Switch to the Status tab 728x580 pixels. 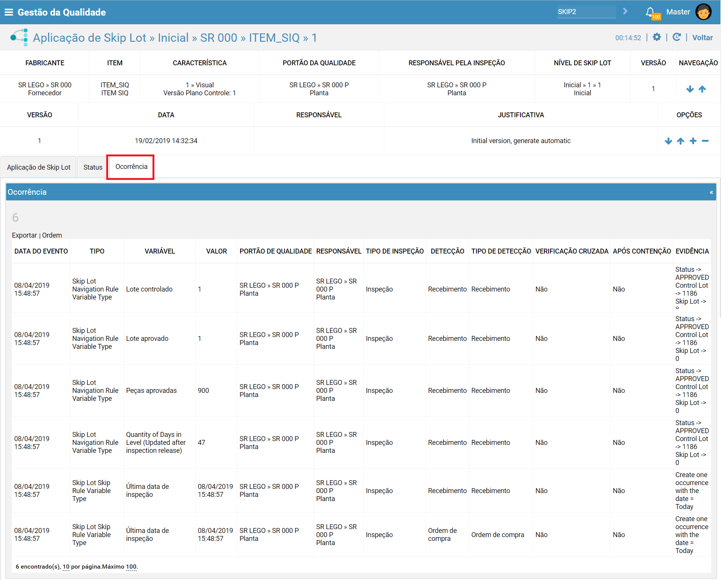93,167
